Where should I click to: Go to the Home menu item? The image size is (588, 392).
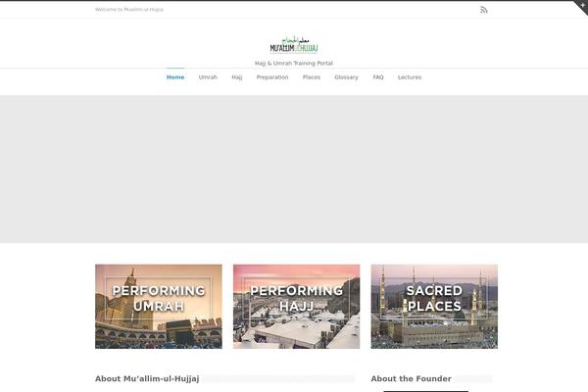(x=175, y=77)
